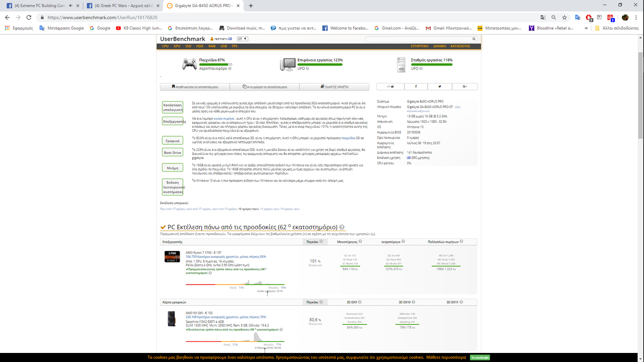Switch to the Extreme PC Building browser tab
The height and width of the screenshot is (362, 644).
[43, 6]
